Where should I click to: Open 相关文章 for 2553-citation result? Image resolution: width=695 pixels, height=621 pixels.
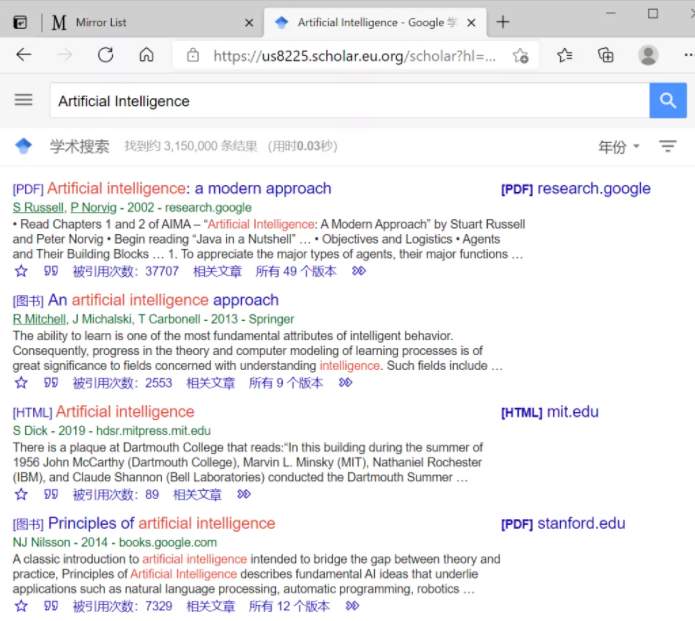click(211, 383)
